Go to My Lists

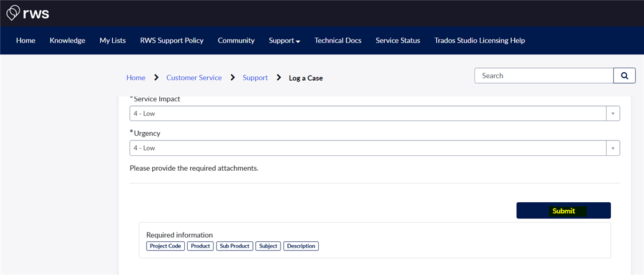point(113,41)
